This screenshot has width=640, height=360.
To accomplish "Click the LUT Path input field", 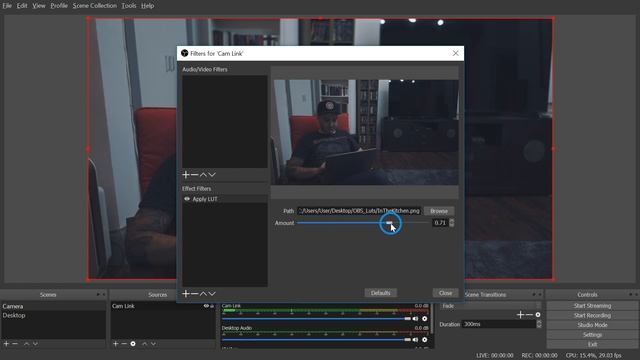I will (x=359, y=211).
